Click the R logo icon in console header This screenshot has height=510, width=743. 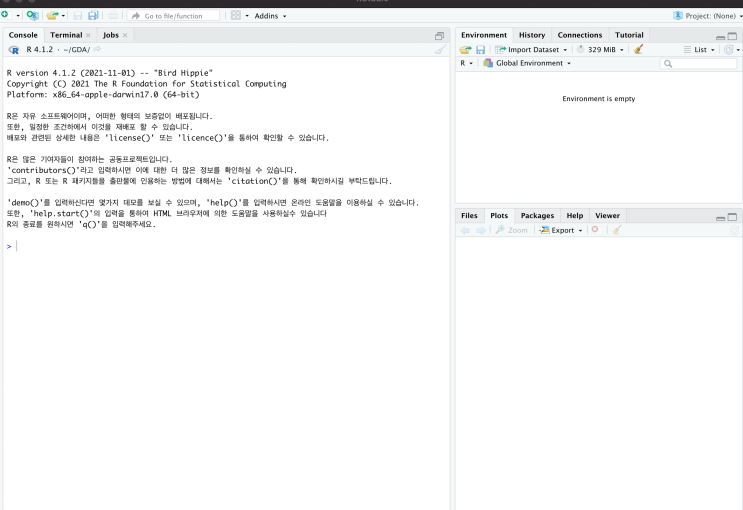pos(14,50)
